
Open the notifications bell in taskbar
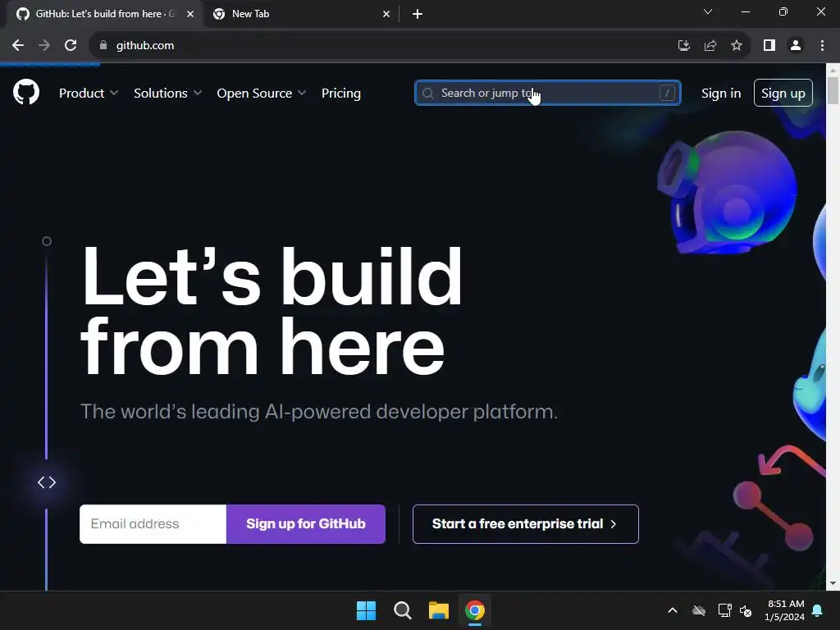point(818,610)
